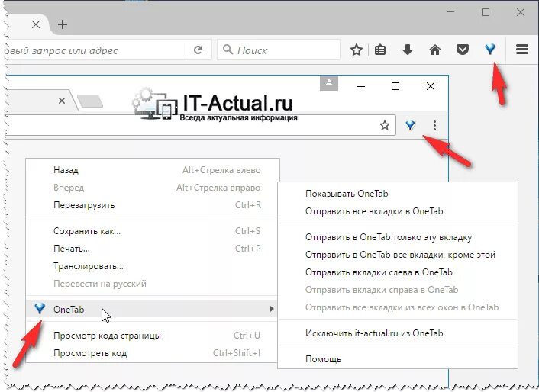The width and height of the screenshot is (539, 392).
Task: Choose Отправить в OneTab все вкладки, кроме этой
Action: pyautogui.click(x=398, y=255)
